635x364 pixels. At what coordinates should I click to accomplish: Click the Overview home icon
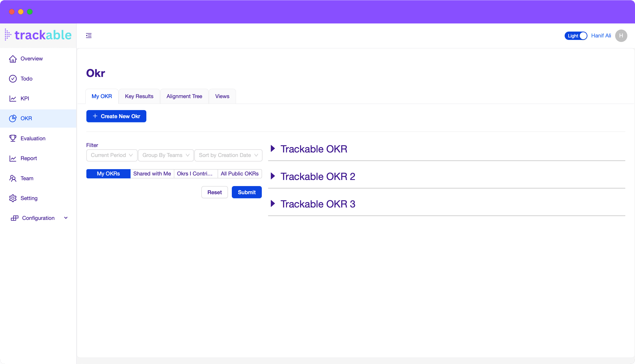coord(13,59)
